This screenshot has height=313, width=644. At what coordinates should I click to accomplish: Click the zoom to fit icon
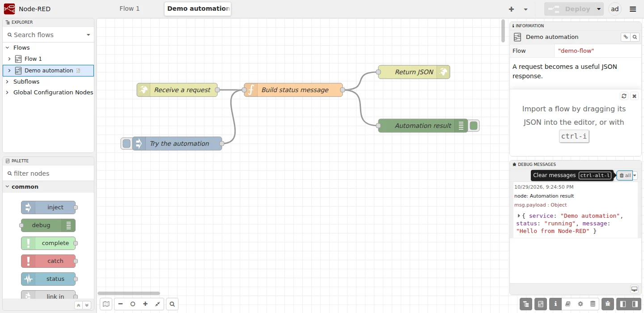158,304
